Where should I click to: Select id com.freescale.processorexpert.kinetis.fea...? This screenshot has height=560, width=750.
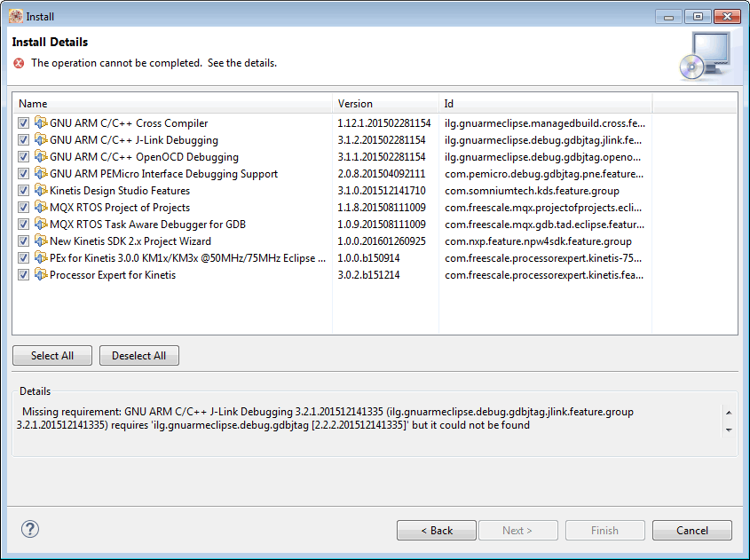pyautogui.click(x=544, y=274)
